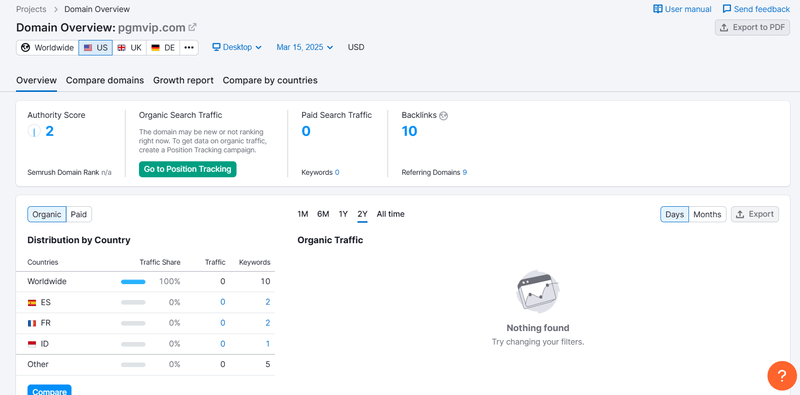800x395 pixels.
Task: Select the UK database option
Action: point(130,47)
